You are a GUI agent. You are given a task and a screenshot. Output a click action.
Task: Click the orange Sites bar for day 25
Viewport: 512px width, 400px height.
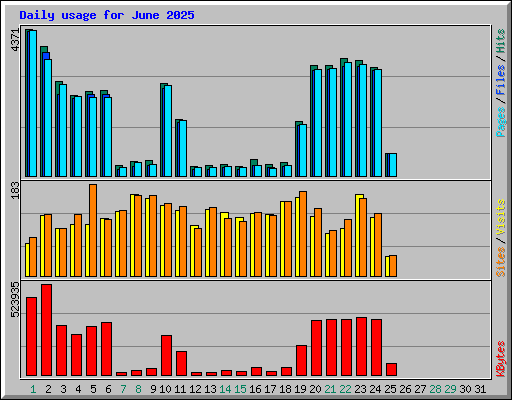click(x=393, y=266)
